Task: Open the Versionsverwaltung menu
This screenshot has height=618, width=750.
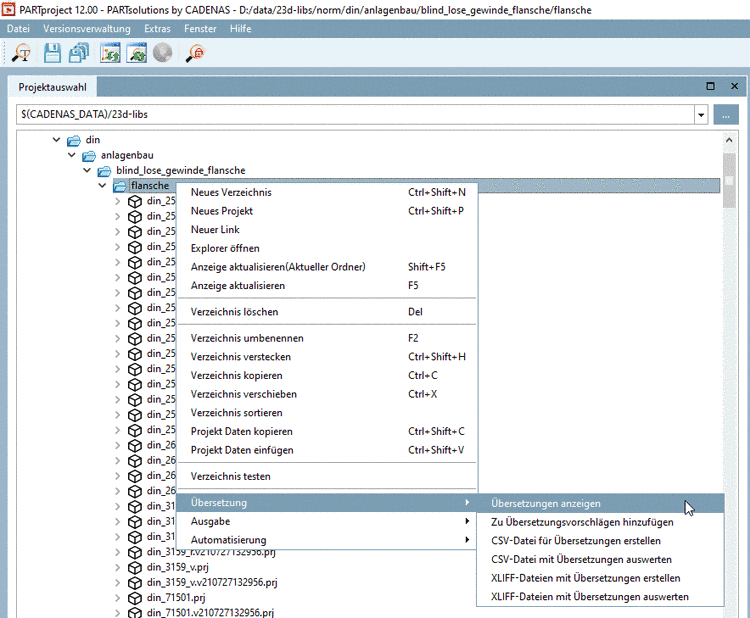Action: (85, 29)
